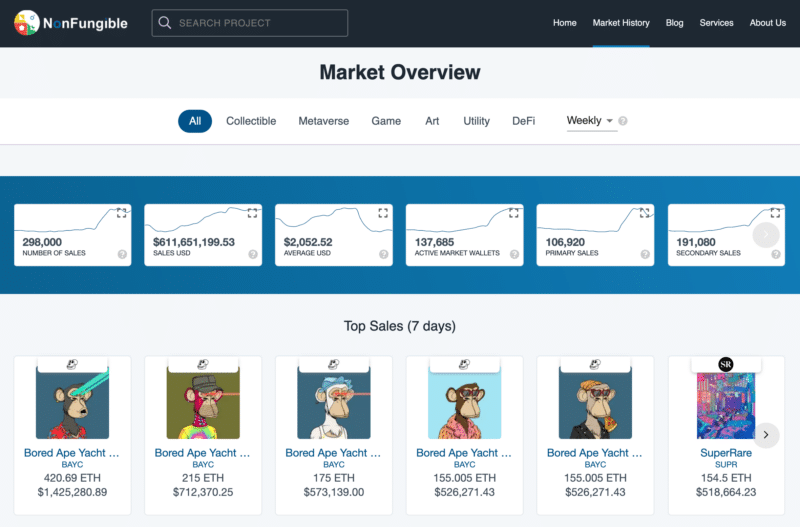This screenshot has height=527, width=800.
Task: Click the 137,685 active wallets value
Action: coord(434,242)
